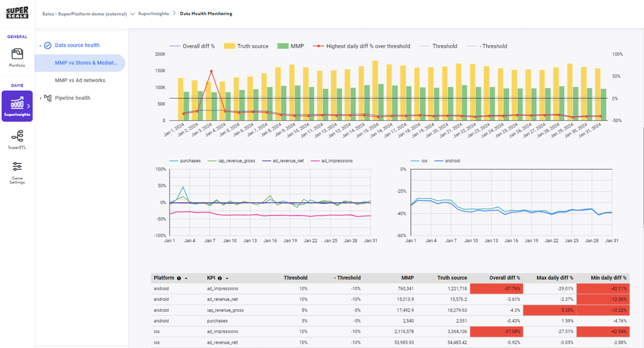The height and width of the screenshot is (348, 644).
Task: Collapse the Data source health tree node
Action: tap(40, 46)
